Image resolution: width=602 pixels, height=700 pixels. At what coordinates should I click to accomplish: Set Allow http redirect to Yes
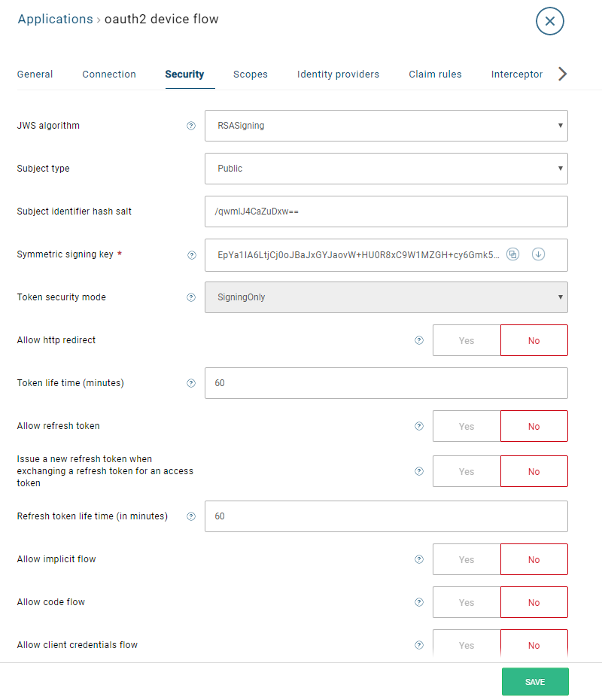[x=467, y=340]
